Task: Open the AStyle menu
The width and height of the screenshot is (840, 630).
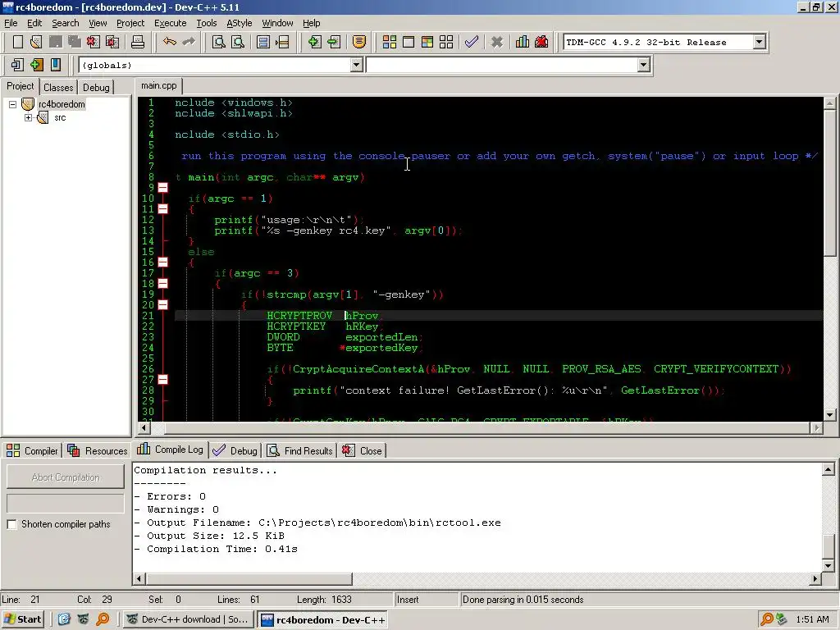Action: click(x=239, y=23)
